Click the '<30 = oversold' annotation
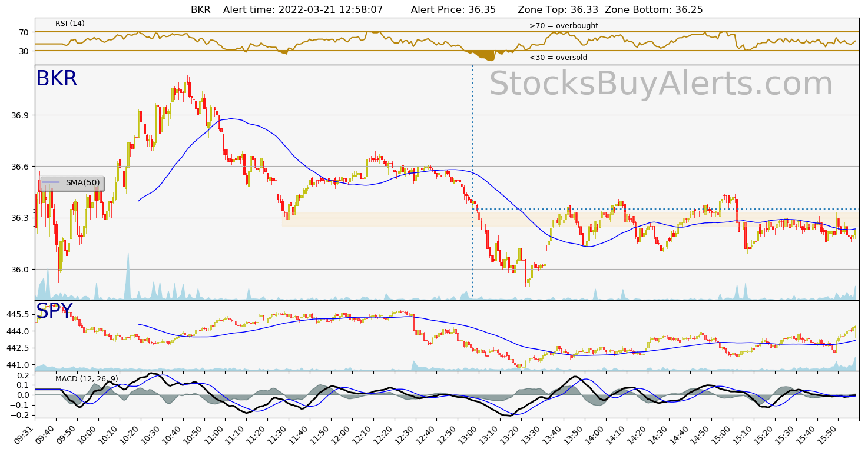868x452 pixels. 558,58
